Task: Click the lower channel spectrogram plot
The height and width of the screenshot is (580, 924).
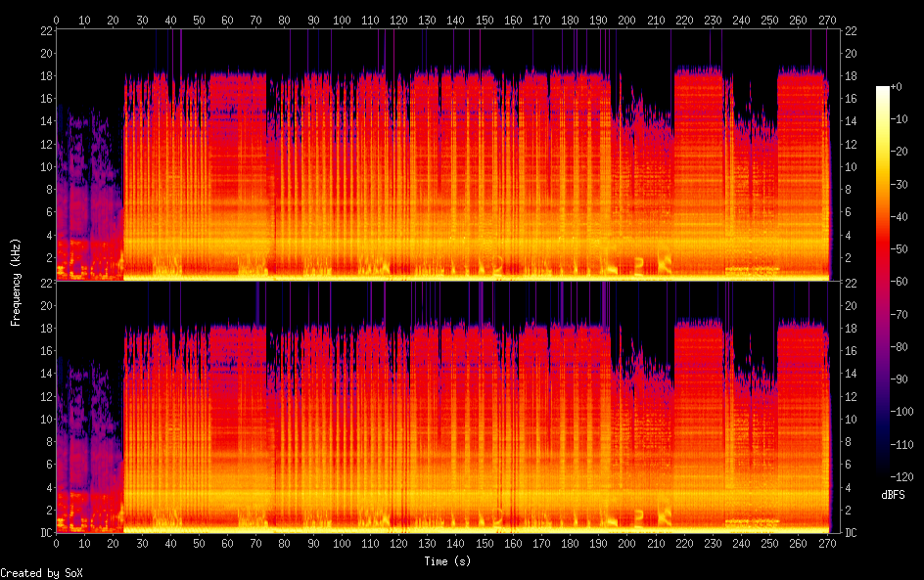Action: [448, 407]
